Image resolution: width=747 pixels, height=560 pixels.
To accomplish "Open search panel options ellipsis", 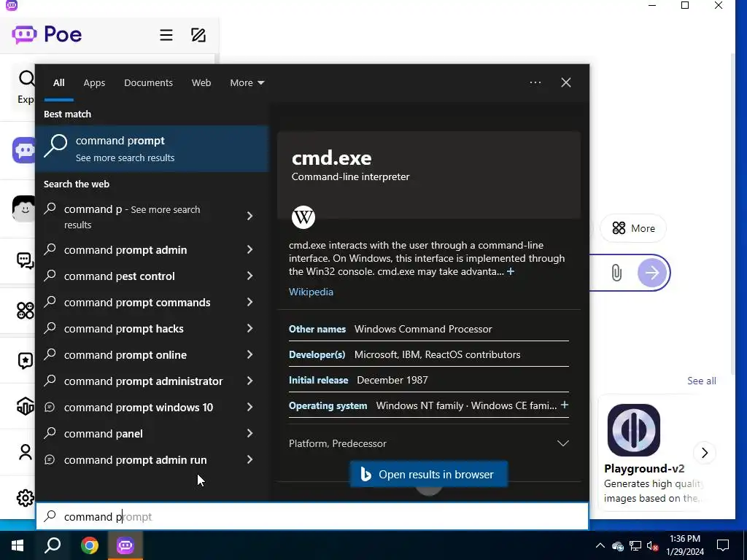I will (x=535, y=82).
